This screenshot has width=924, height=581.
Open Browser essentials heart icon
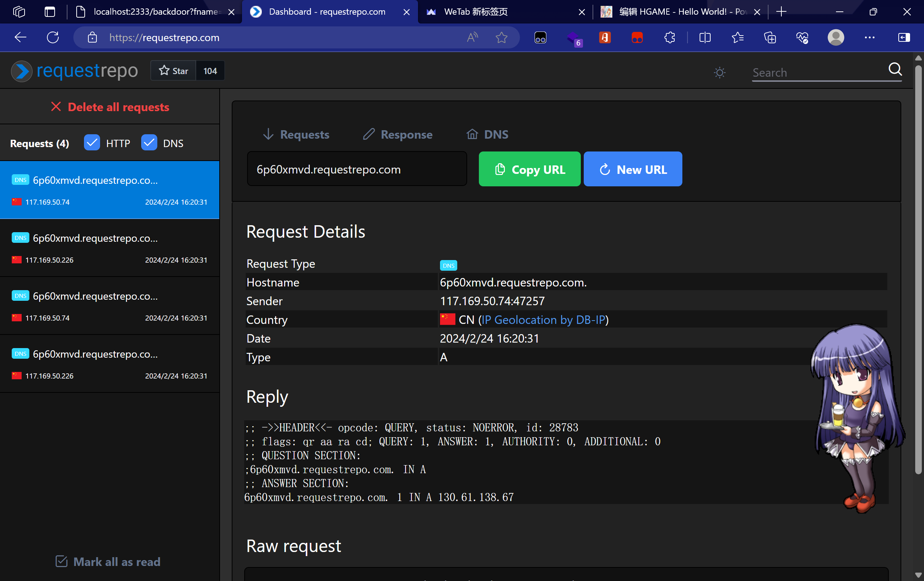(802, 38)
